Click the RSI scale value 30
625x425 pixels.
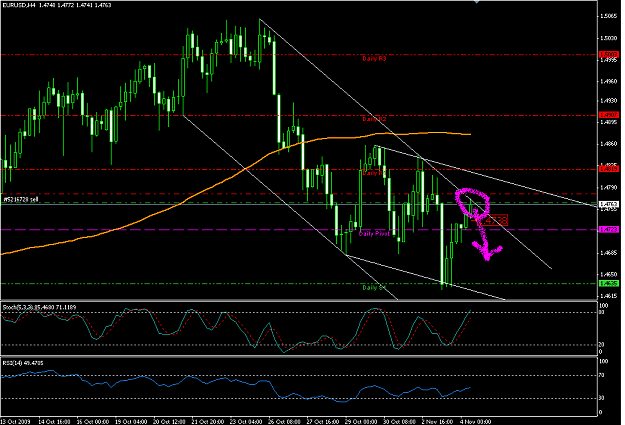(602, 398)
